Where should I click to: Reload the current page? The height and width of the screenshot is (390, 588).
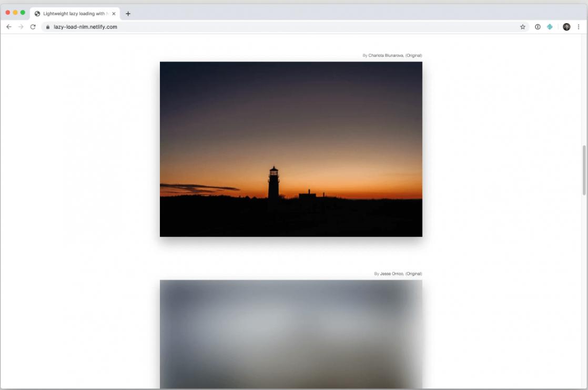tap(33, 27)
